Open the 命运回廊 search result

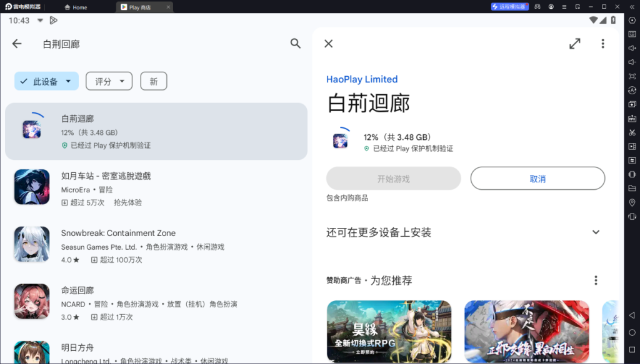pyautogui.click(x=156, y=302)
